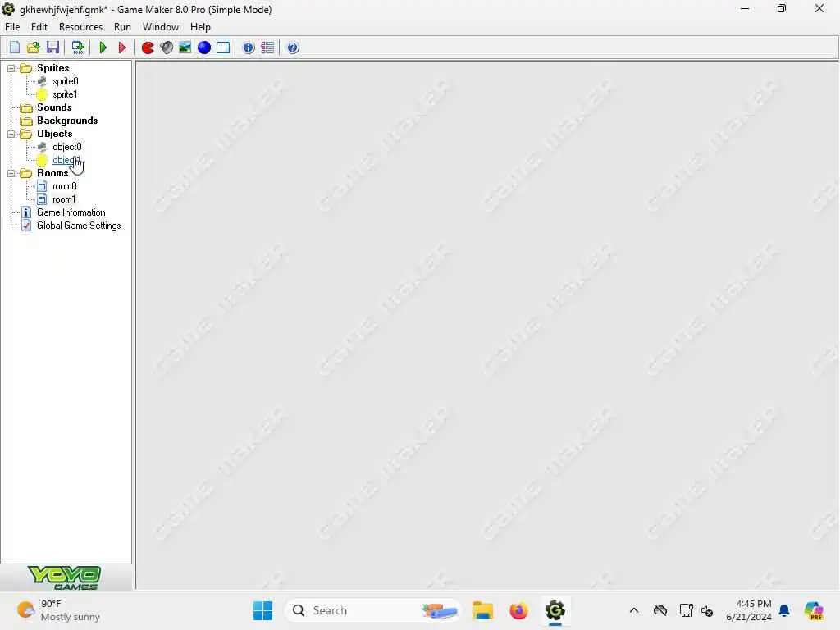Open the File menu
Screen dimensions: 840x630
(x=12, y=27)
